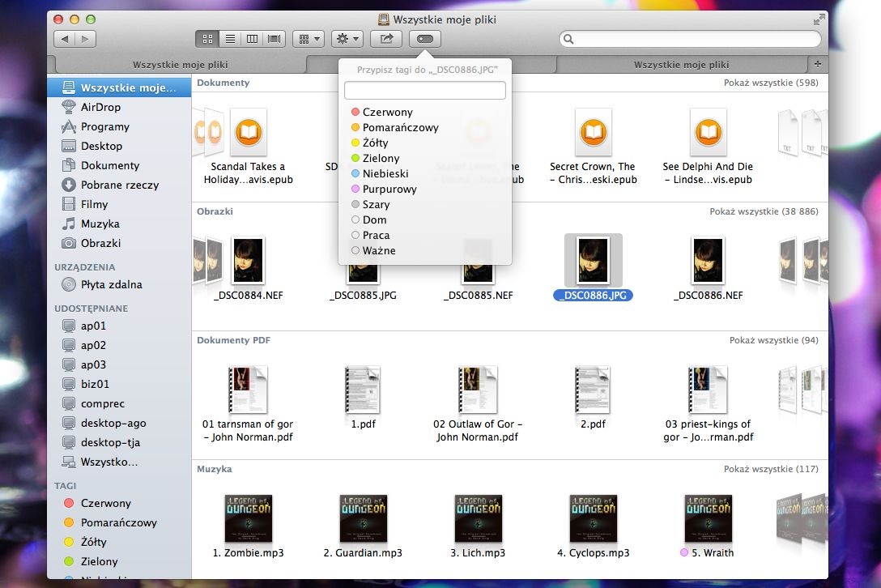This screenshot has height=588, width=881.
Task: Add a new tab with plus button
Action: 818,64
